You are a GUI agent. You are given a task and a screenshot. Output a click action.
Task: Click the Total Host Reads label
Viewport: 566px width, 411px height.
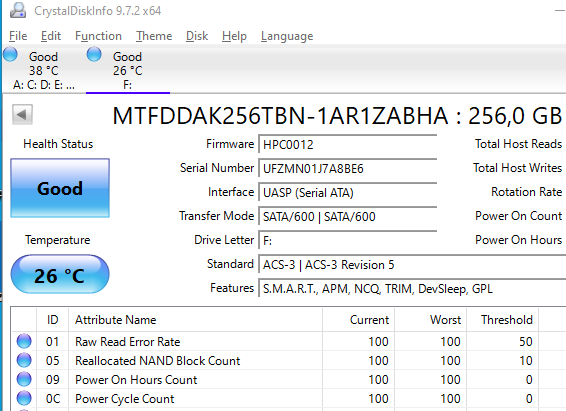click(x=518, y=144)
